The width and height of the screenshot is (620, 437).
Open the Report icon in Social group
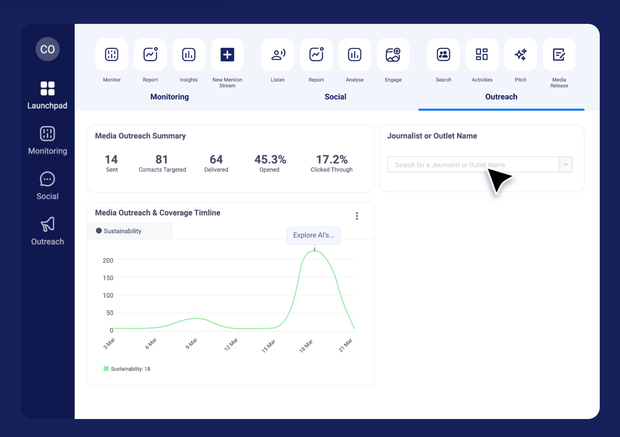[316, 55]
